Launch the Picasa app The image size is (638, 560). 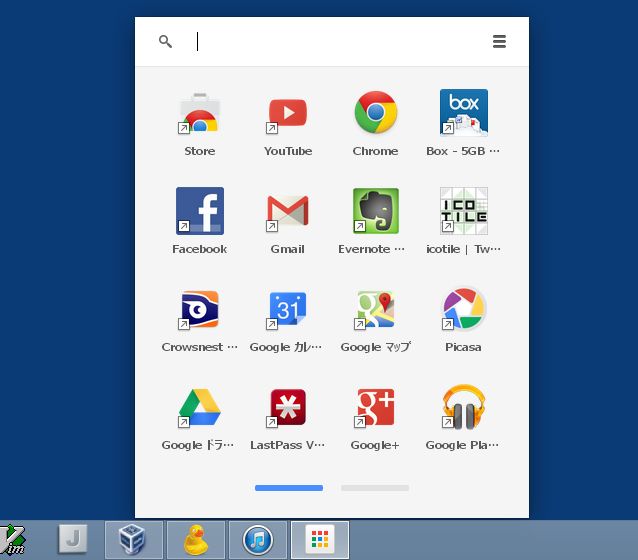coord(463,308)
